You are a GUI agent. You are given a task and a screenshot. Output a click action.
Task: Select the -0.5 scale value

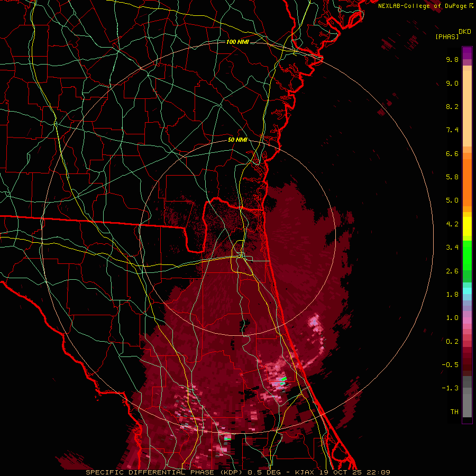[450, 365]
